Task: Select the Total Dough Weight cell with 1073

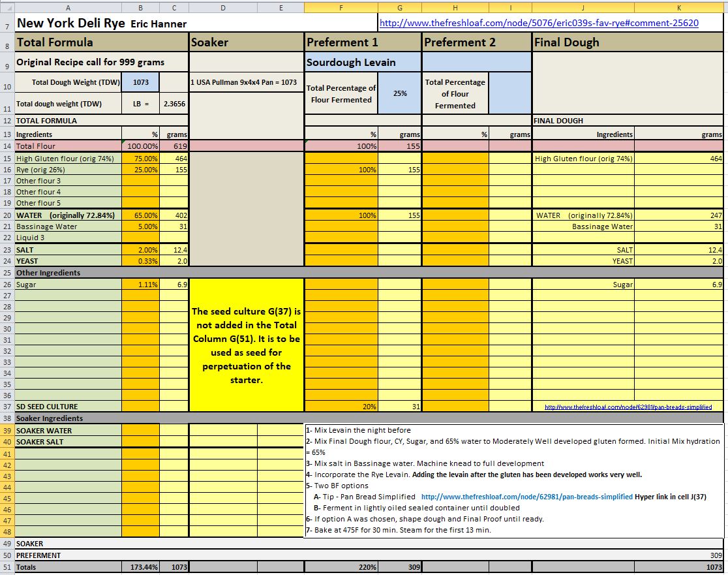Action: (140, 83)
